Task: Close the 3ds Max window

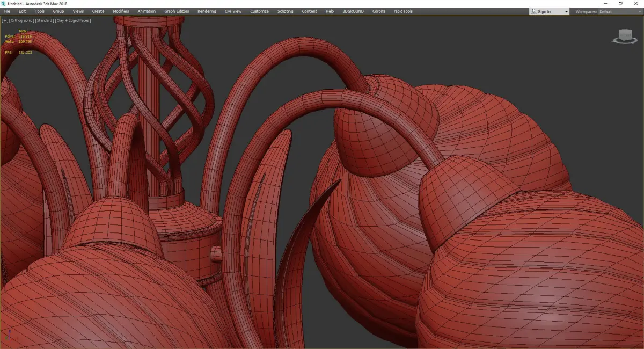Action: point(635,4)
